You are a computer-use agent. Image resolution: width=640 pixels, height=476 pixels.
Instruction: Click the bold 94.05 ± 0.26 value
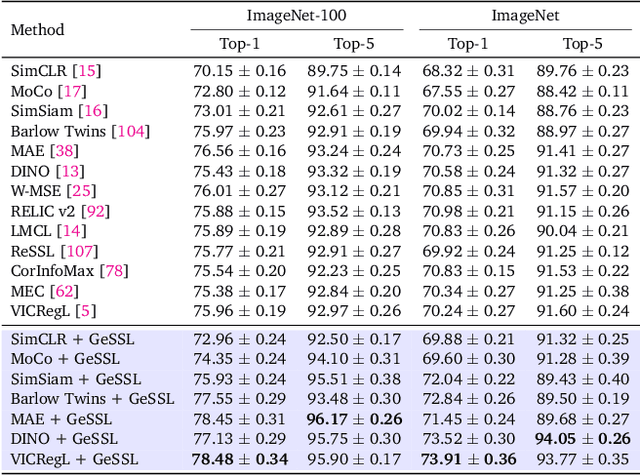tap(581, 439)
